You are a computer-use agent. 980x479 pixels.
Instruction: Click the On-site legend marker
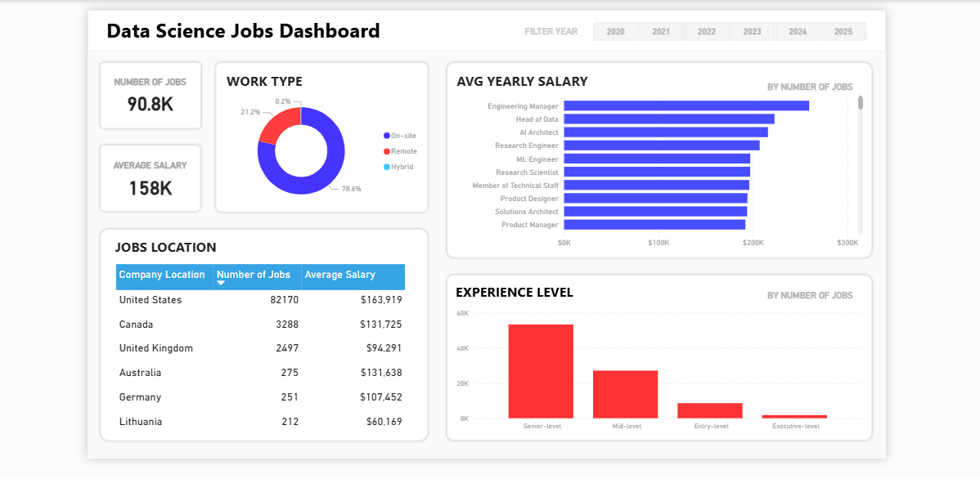pyautogui.click(x=387, y=136)
